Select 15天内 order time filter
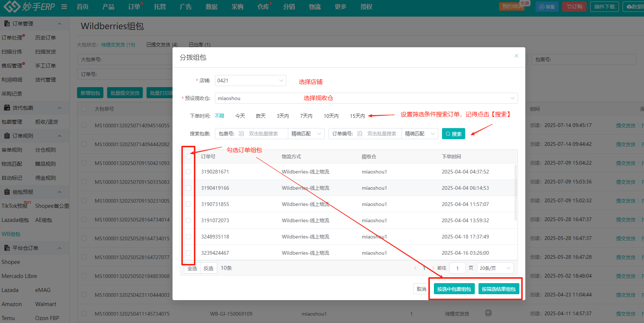Image resolution: width=644 pixels, height=323 pixels. [x=357, y=116]
